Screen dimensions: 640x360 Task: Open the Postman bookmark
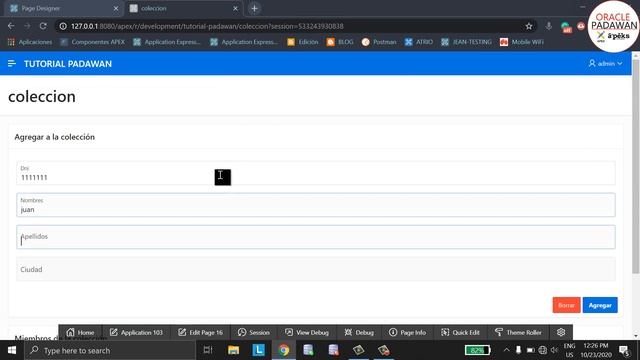(x=379, y=42)
